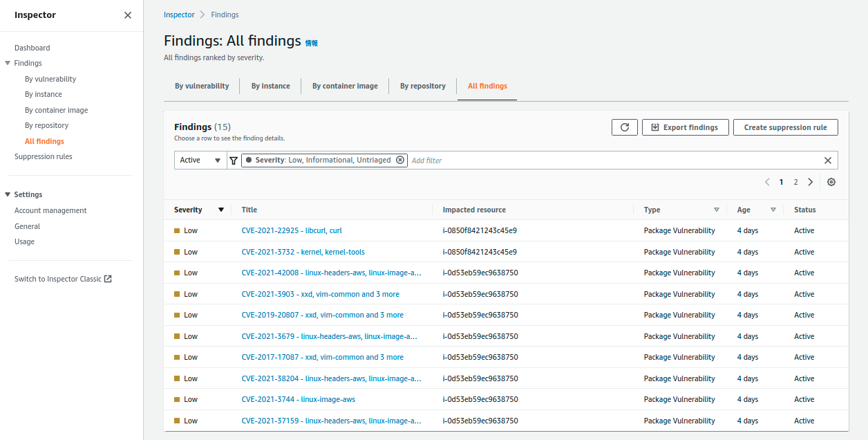The width and height of the screenshot is (868, 440).
Task: Switch to By container image tab
Action: (x=345, y=86)
